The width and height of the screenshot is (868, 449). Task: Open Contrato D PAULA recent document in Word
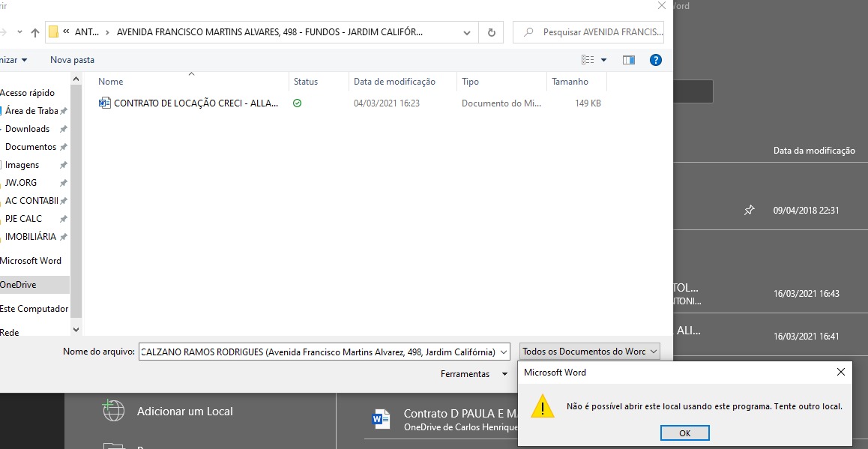461,420
